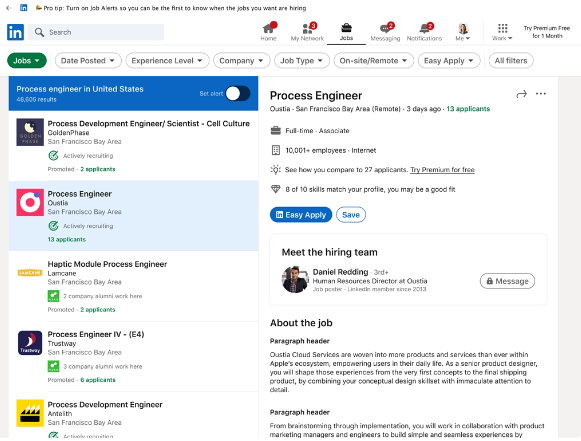Open the Work apps grid menu

[x=502, y=32]
